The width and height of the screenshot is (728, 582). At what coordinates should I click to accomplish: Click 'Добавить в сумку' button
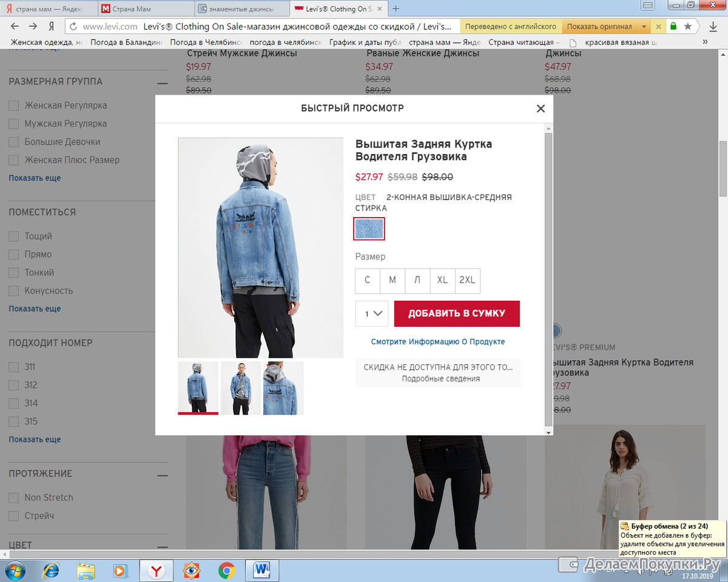tap(457, 314)
